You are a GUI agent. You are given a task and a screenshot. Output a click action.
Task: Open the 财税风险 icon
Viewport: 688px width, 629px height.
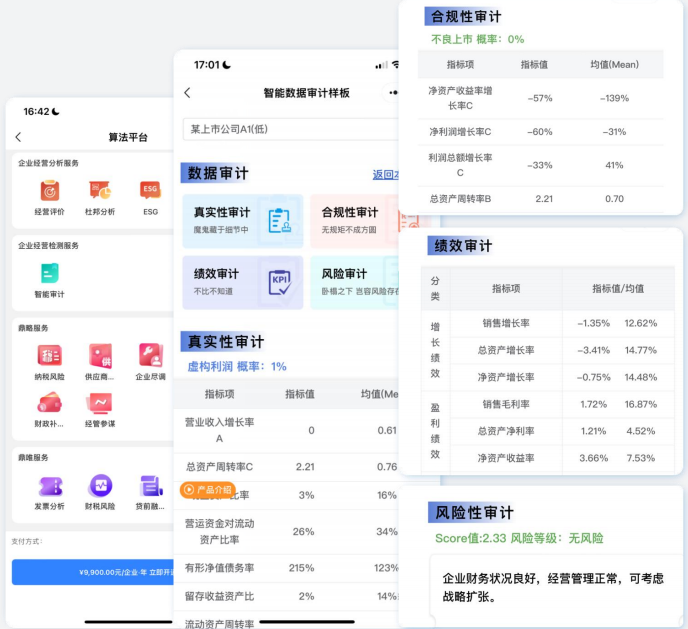click(x=99, y=486)
